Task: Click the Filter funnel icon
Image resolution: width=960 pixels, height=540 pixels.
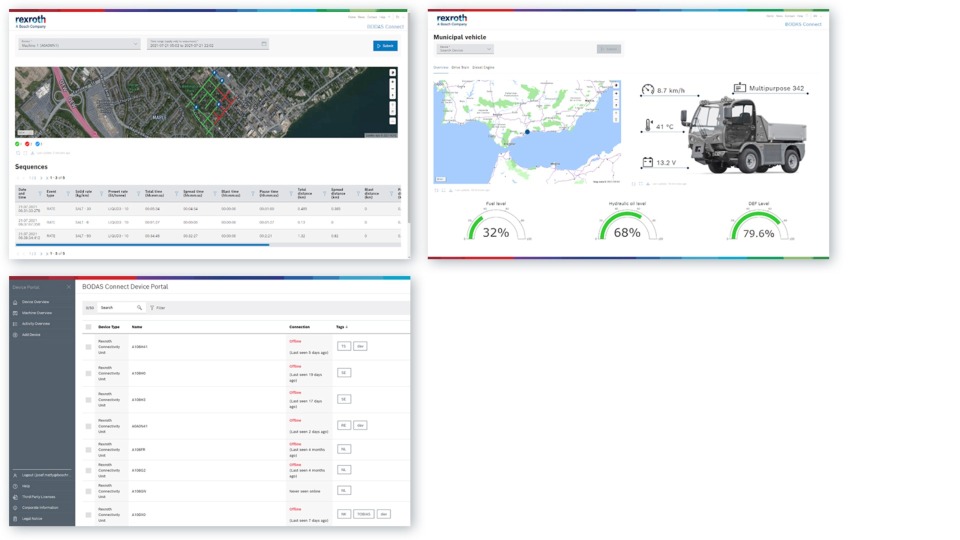Action: [x=152, y=308]
